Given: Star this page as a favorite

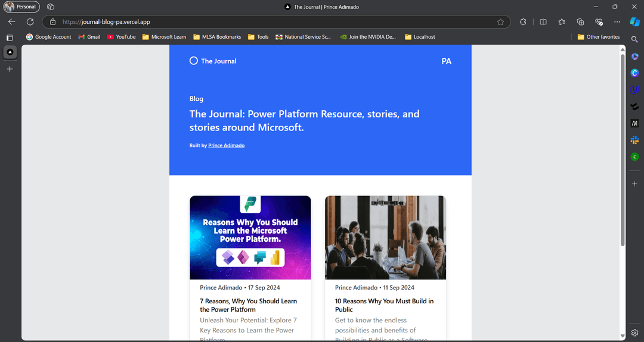Looking at the screenshot, I should [500, 22].
